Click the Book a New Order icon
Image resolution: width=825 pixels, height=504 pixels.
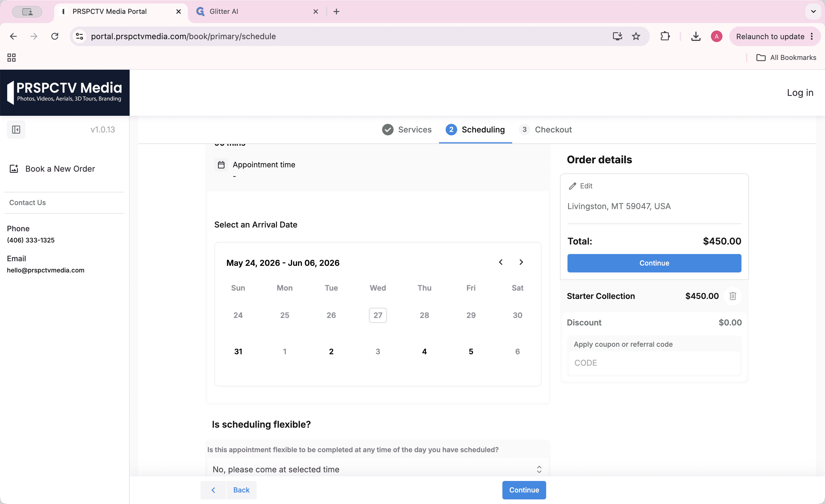coord(14,169)
